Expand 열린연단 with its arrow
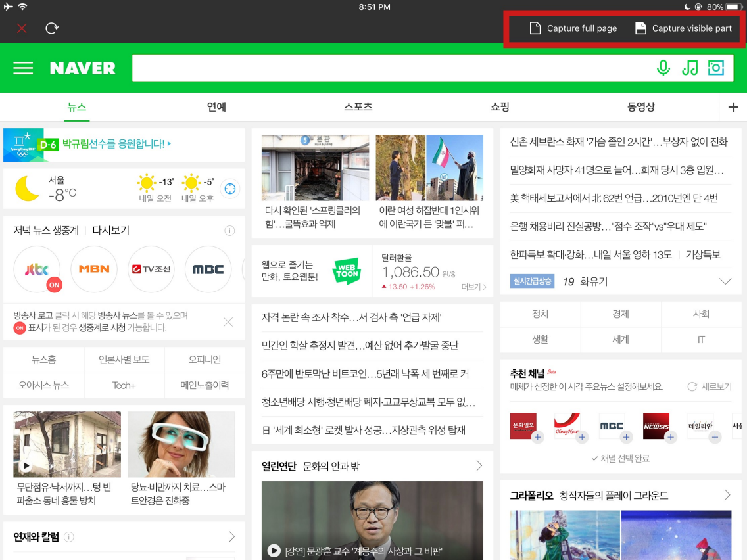Image resolution: width=747 pixels, height=560 pixels. [x=479, y=466]
